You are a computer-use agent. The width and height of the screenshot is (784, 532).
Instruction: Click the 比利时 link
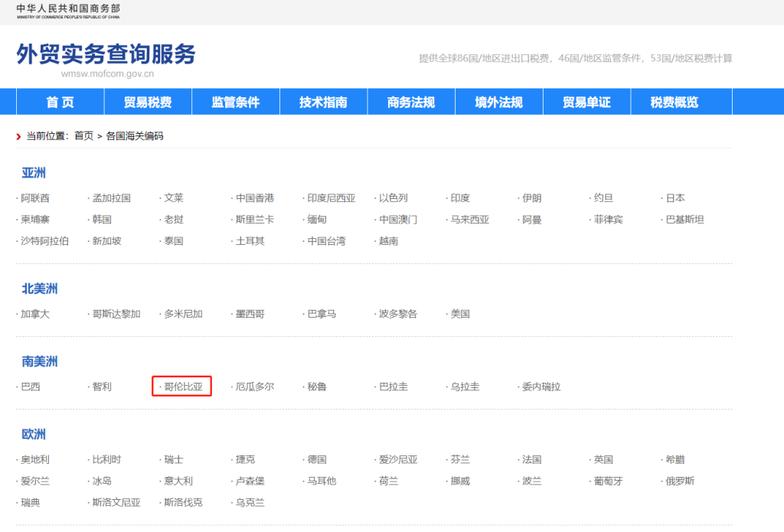pyautogui.click(x=107, y=459)
